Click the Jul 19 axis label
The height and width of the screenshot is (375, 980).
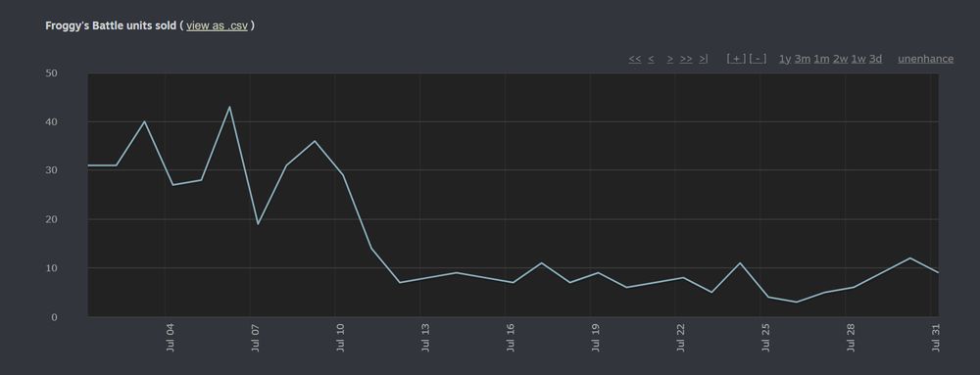(596, 337)
